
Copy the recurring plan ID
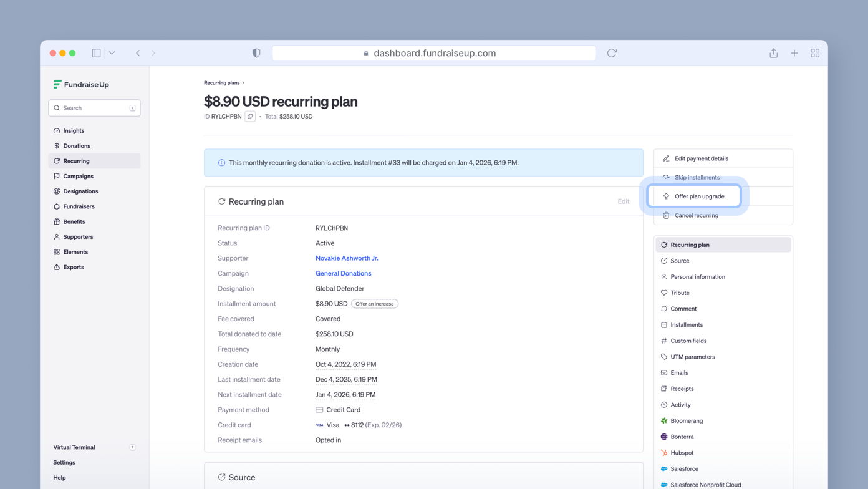250,116
